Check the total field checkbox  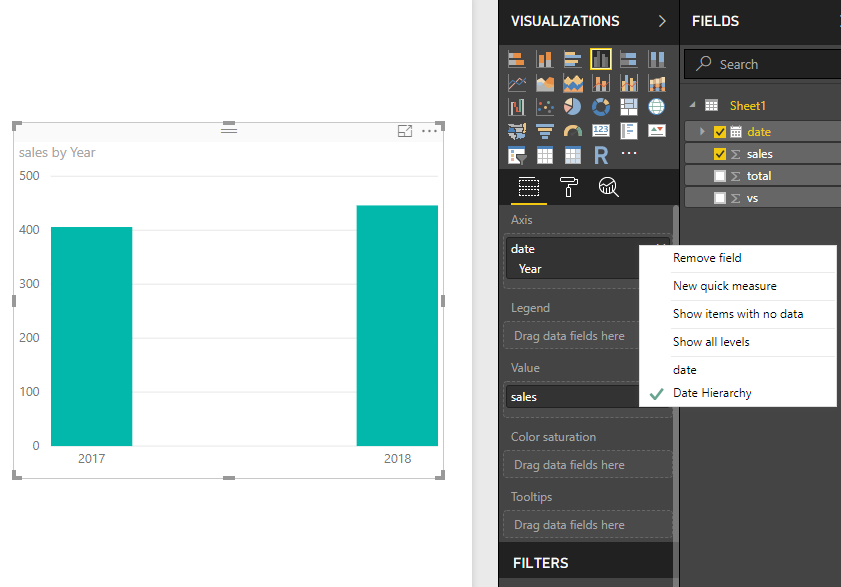720,176
